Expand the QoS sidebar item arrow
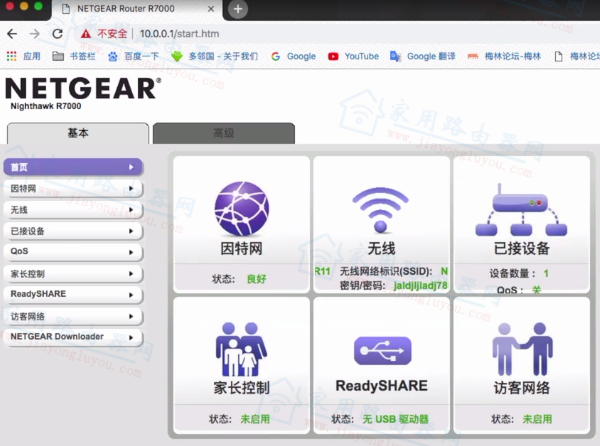Viewport: 600px width, 446px height. 130,252
